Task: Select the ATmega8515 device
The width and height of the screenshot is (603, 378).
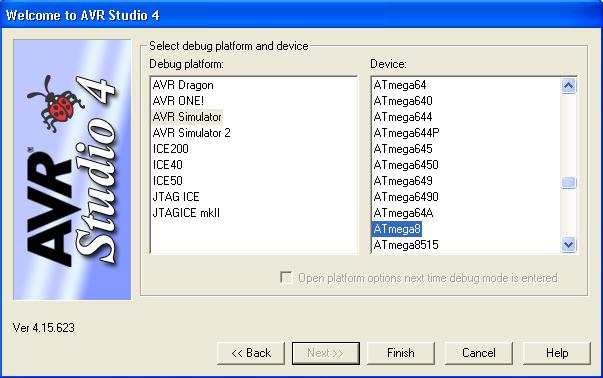Action: [x=406, y=245]
